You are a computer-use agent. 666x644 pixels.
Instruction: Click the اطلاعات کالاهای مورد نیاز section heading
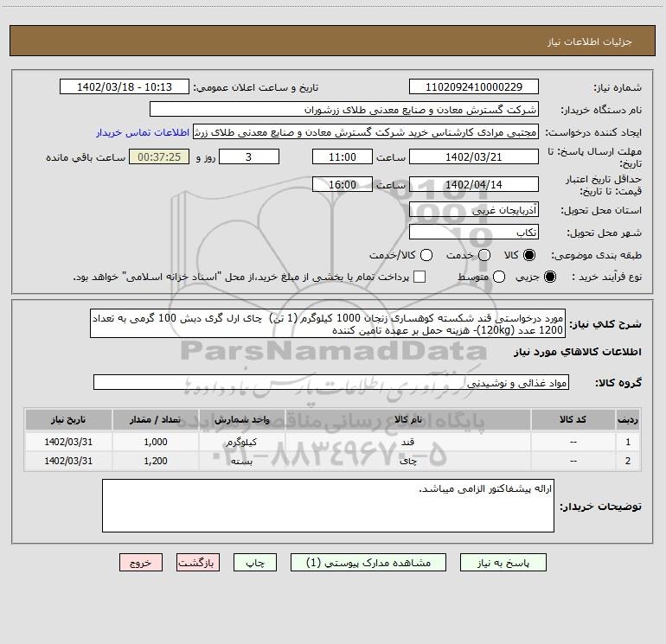tap(578, 352)
